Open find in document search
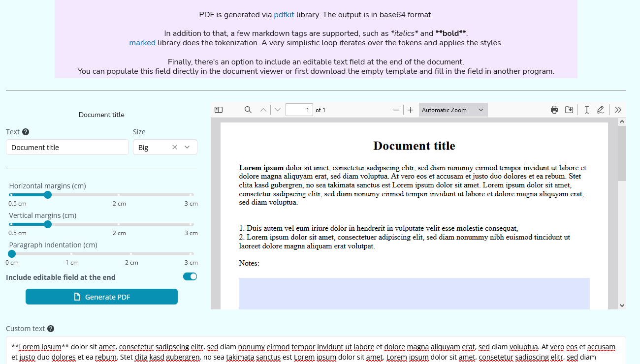The height and width of the screenshot is (364, 640). click(x=248, y=110)
